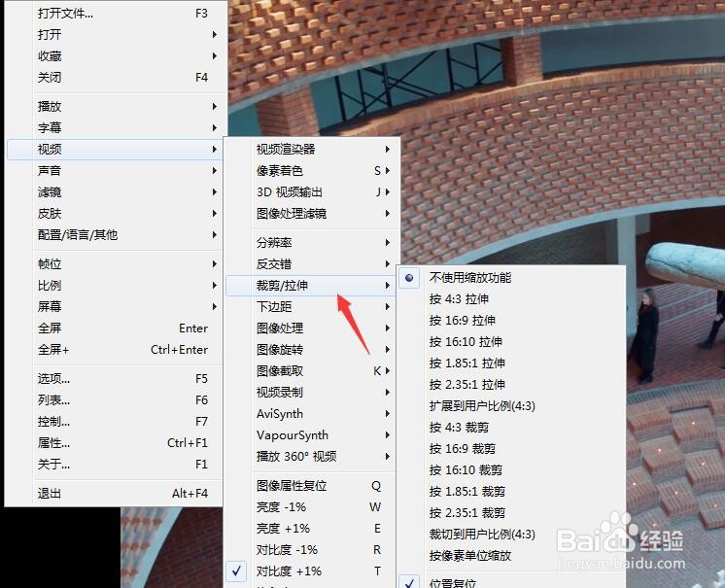Select 裁切到用户比例(4:3) option
725x588 pixels.
point(510,535)
